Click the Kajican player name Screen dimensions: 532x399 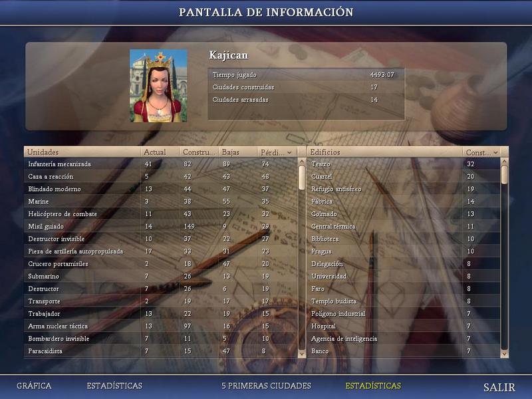(228, 55)
